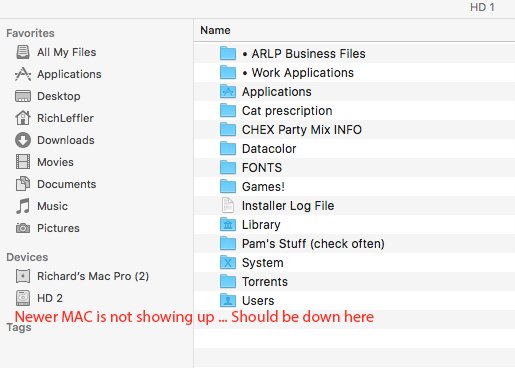Click the Movies filmstrip icon

point(23,162)
